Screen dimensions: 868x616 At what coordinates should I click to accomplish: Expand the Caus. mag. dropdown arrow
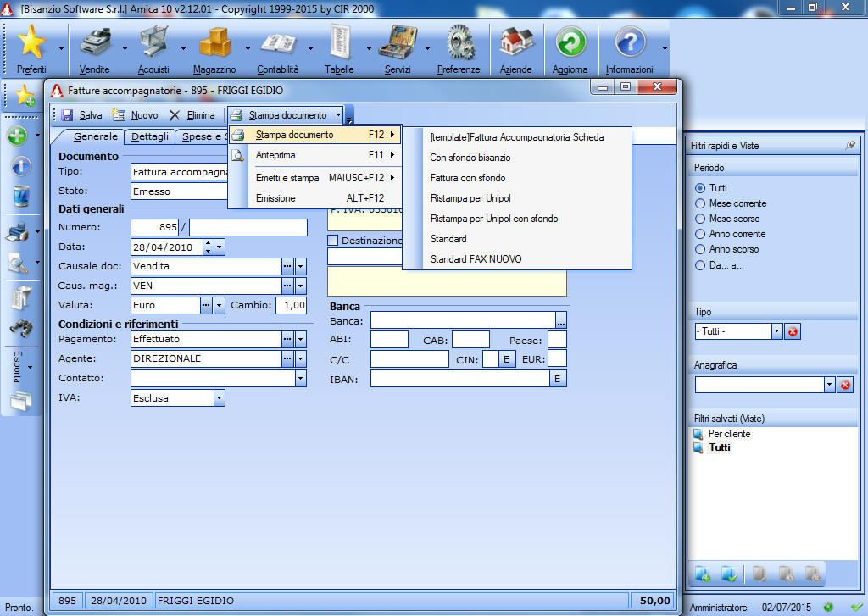tap(301, 286)
